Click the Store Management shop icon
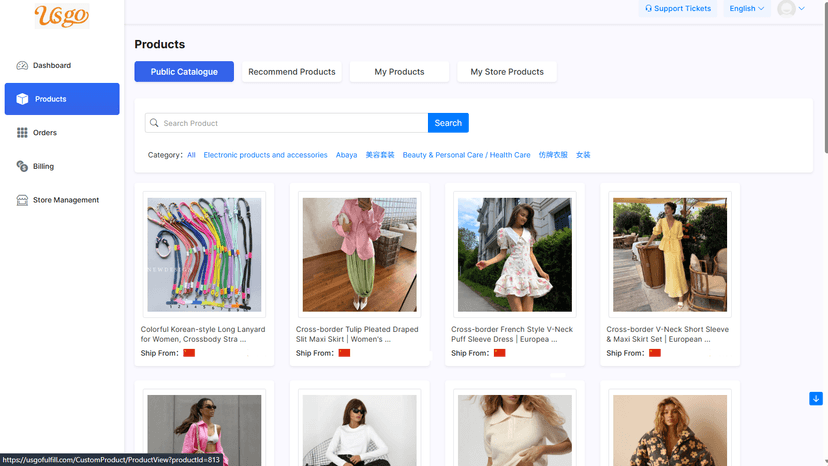Viewport: 828px width, 466px height. coord(22,200)
